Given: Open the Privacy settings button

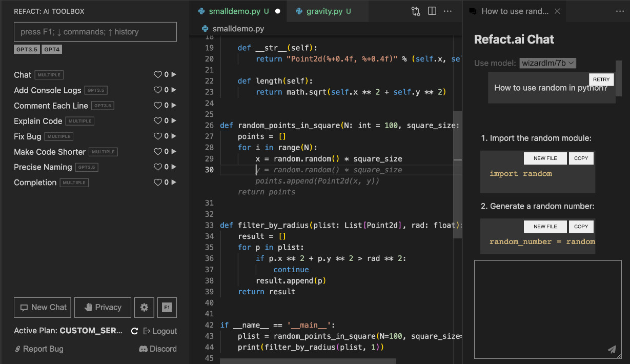Looking at the screenshot, I should (x=103, y=308).
